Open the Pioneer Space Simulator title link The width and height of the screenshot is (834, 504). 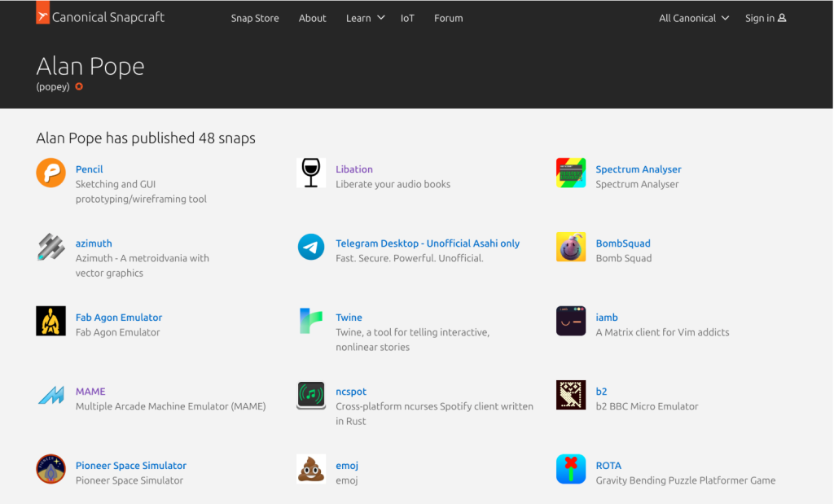(x=131, y=465)
